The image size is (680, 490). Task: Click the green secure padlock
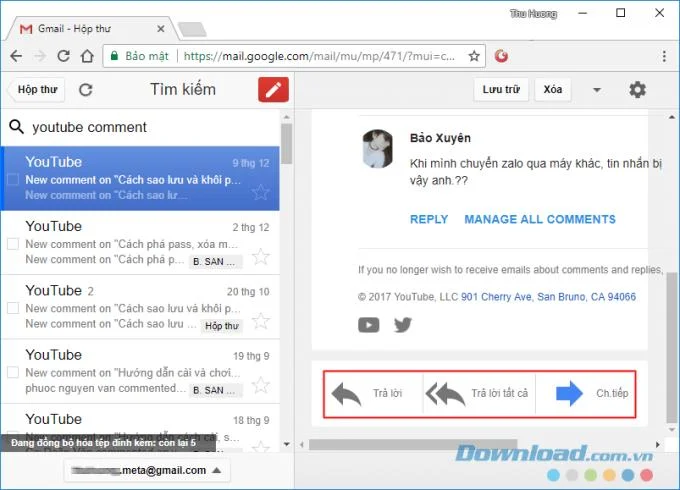114,56
